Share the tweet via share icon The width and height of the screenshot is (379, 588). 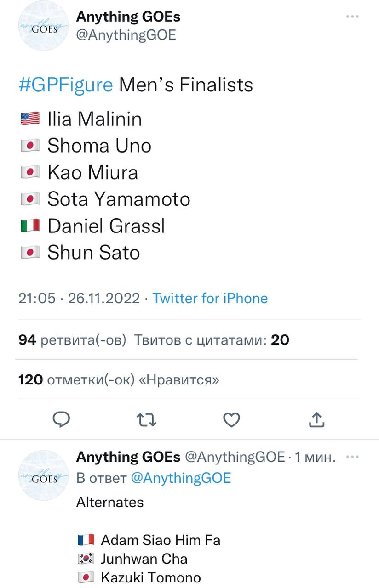[x=316, y=419]
